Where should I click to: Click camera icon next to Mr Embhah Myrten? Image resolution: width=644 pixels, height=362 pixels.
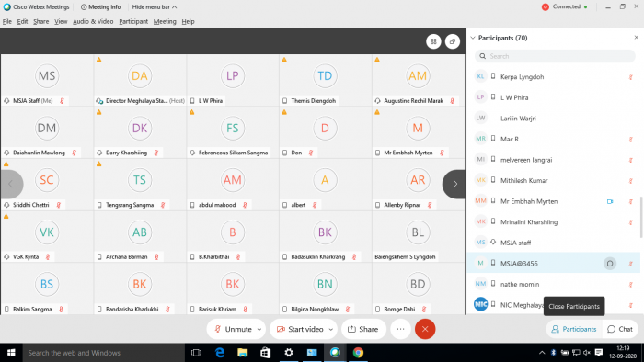point(610,201)
